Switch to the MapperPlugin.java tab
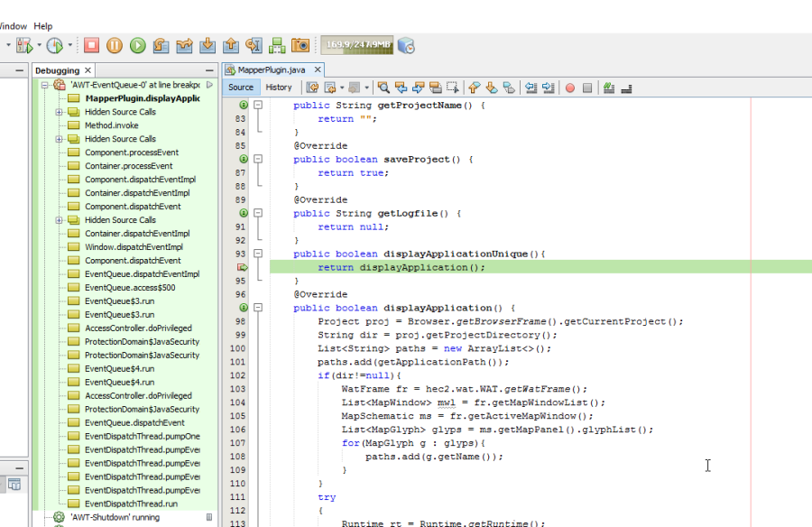This screenshot has height=527, width=812. click(x=272, y=69)
